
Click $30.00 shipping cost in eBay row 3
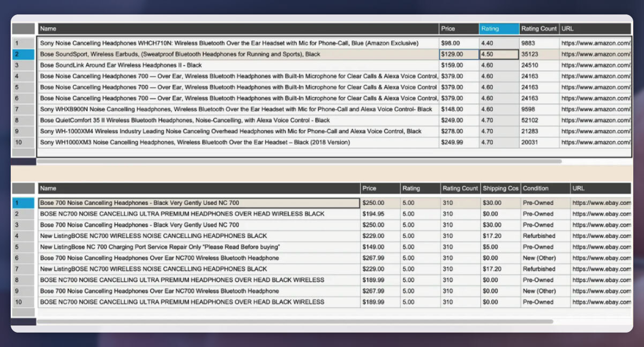coord(500,225)
